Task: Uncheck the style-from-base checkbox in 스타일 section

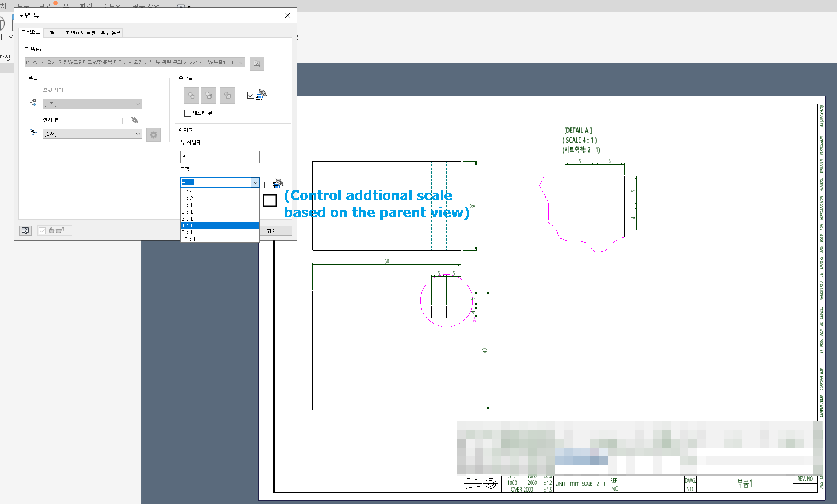Action: (x=250, y=95)
